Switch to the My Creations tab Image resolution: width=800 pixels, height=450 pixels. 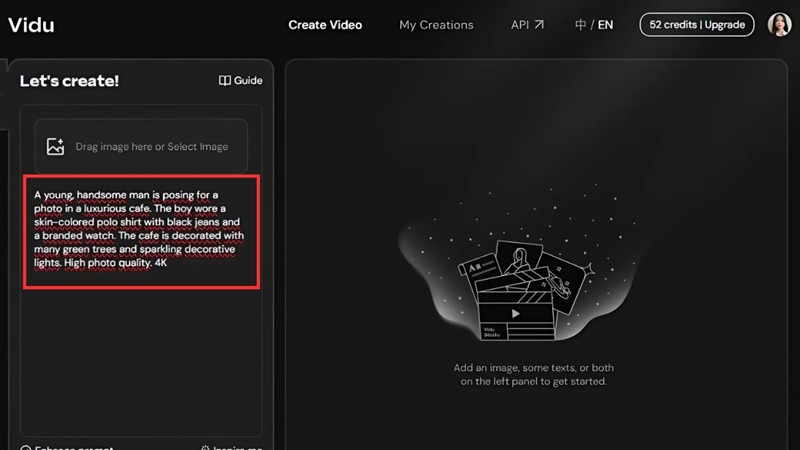pyautogui.click(x=436, y=25)
